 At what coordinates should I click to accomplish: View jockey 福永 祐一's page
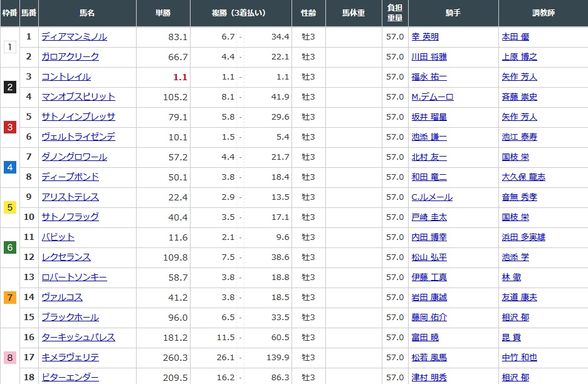click(429, 77)
